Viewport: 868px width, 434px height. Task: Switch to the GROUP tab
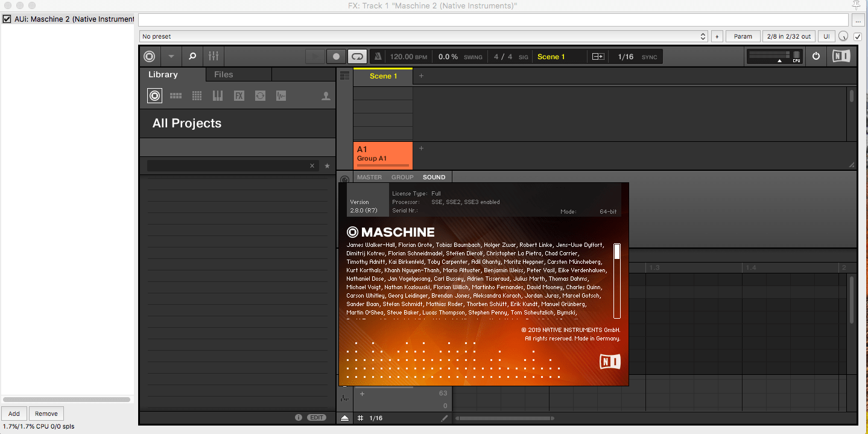pos(402,177)
